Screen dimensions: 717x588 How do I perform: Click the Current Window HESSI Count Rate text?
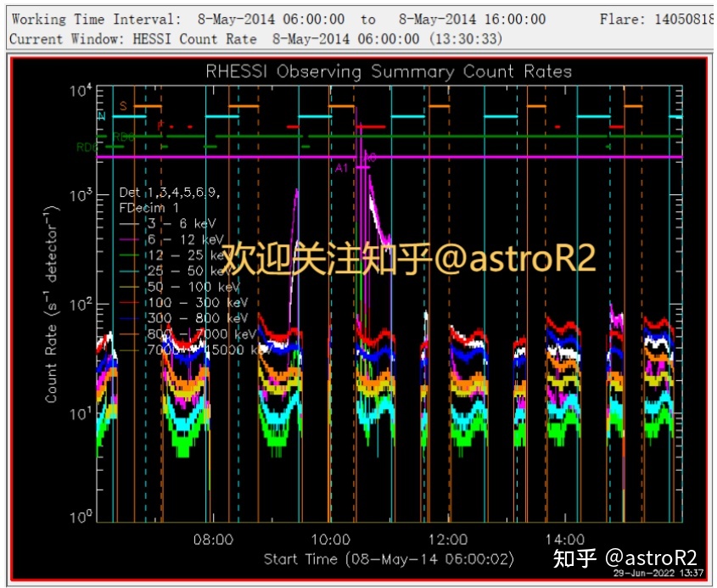(x=255, y=39)
